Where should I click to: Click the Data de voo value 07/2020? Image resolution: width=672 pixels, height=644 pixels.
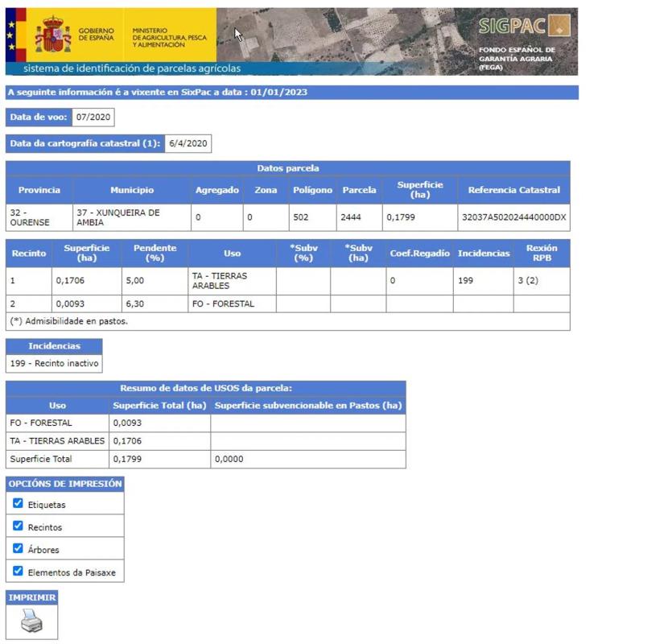tap(93, 118)
